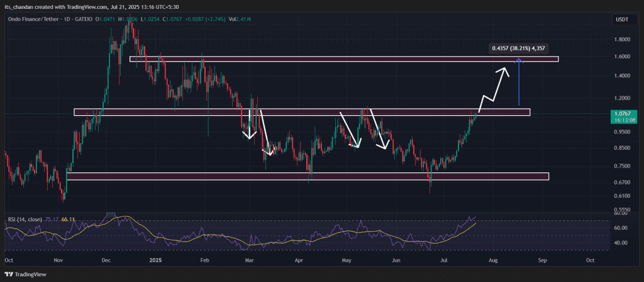Click the high value H1.0806

pyautogui.click(x=126, y=20)
